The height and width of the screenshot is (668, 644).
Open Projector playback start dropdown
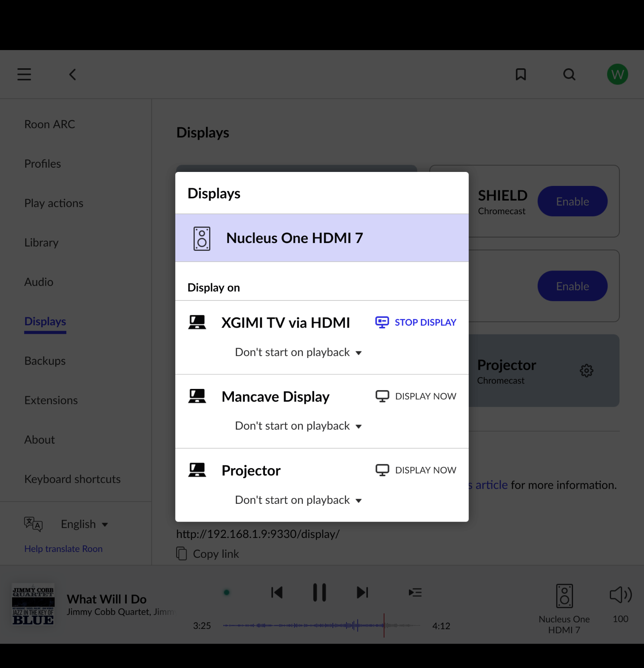(x=298, y=500)
